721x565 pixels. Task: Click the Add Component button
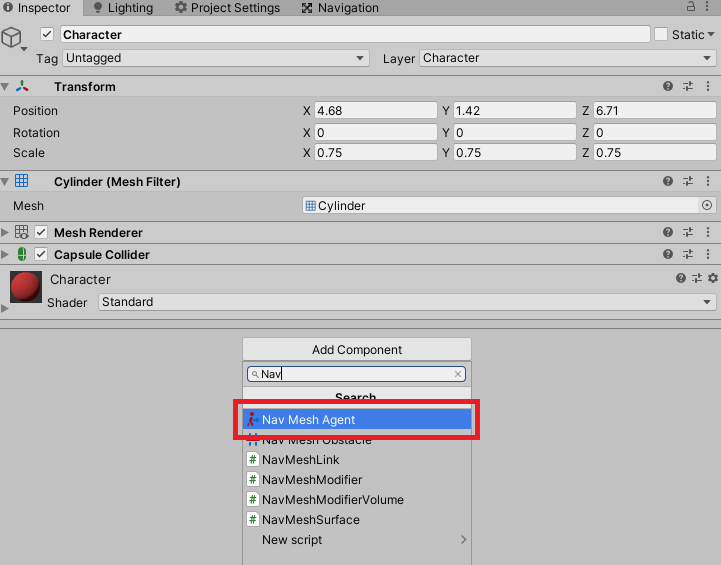[357, 349]
